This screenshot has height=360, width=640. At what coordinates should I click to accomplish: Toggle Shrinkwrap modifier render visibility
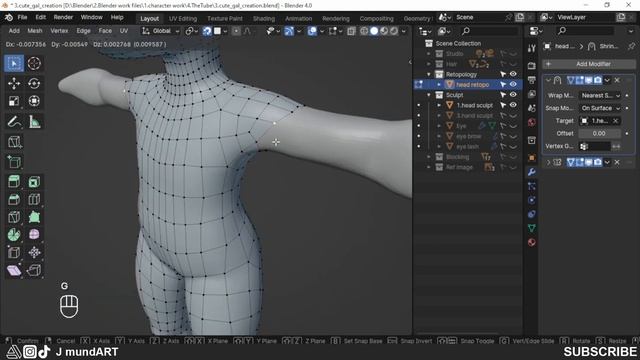(598, 80)
